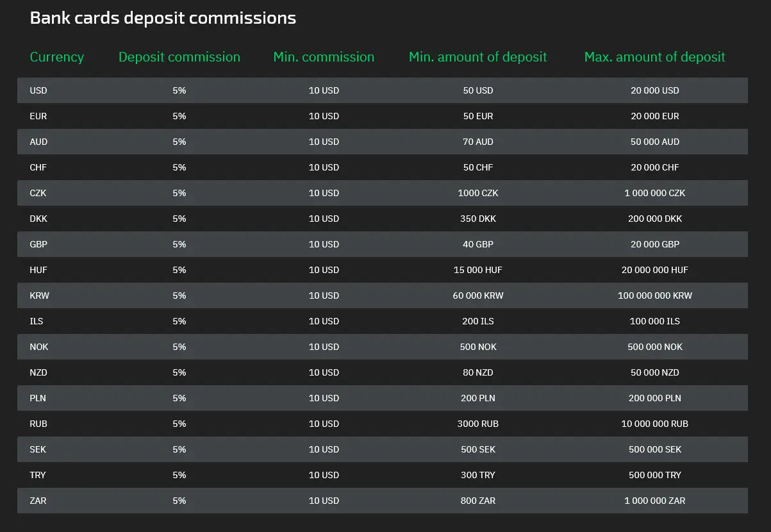Click the NOK currency cell
The width and height of the screenshot is (771, 532).
[x=39, y=347]
